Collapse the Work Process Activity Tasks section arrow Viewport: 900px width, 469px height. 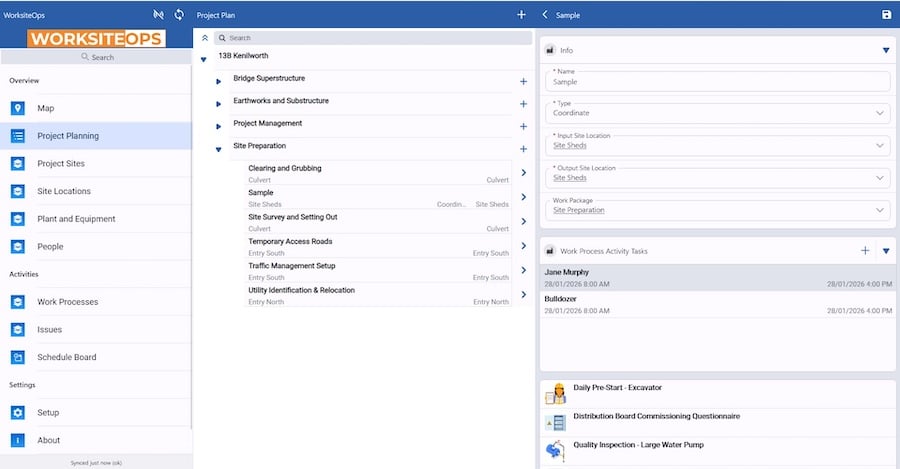886,251
